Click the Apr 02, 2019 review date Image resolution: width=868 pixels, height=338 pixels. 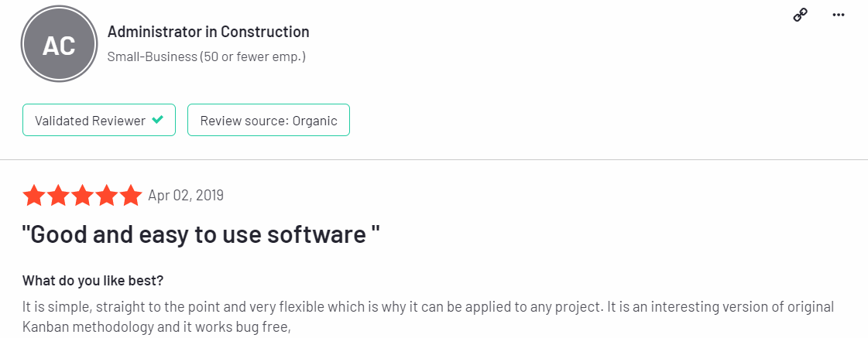[186, 195]
